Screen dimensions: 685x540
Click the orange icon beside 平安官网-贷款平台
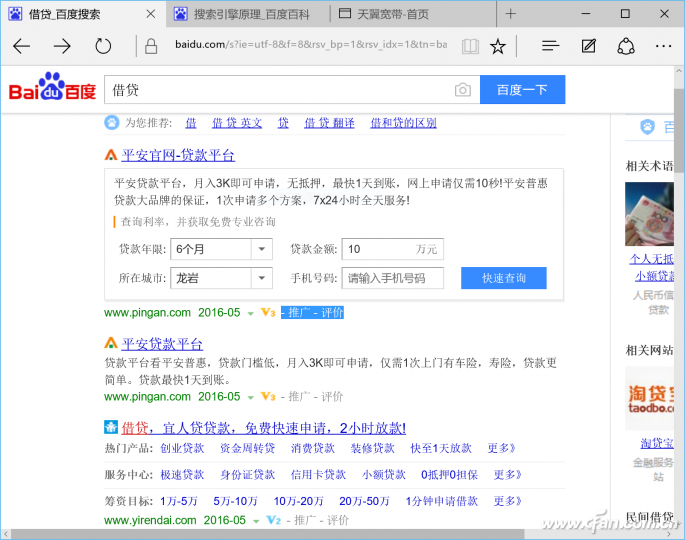[x=111, y=155]
